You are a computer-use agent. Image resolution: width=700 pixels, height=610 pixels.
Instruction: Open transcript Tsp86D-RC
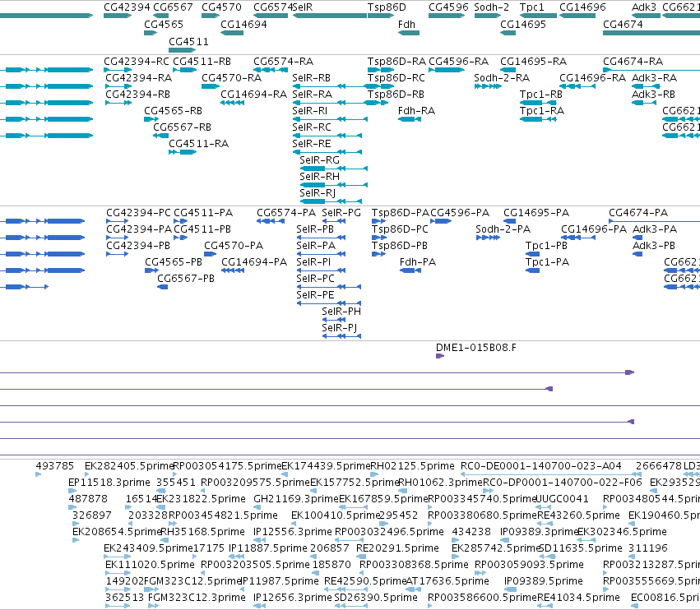[x=396, y=77]
